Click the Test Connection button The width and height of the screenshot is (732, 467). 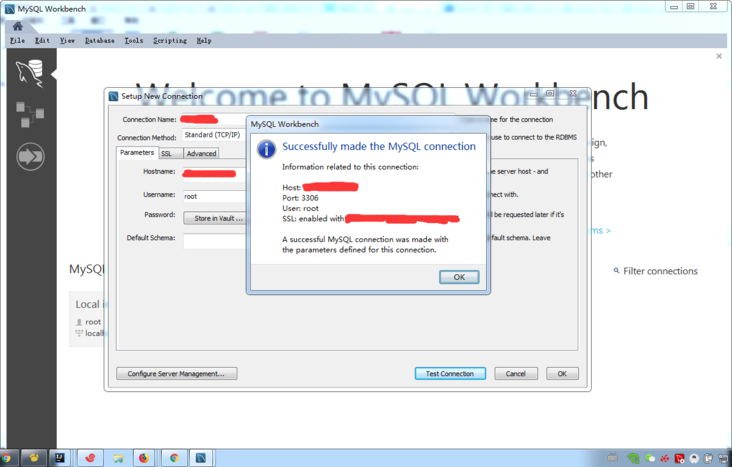[450, 374]
